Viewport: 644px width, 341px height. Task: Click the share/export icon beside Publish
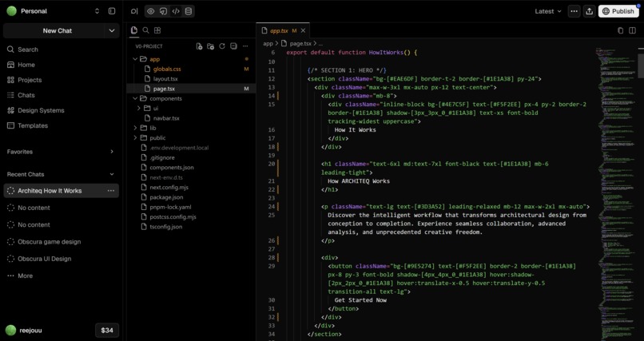pos(590,11)
